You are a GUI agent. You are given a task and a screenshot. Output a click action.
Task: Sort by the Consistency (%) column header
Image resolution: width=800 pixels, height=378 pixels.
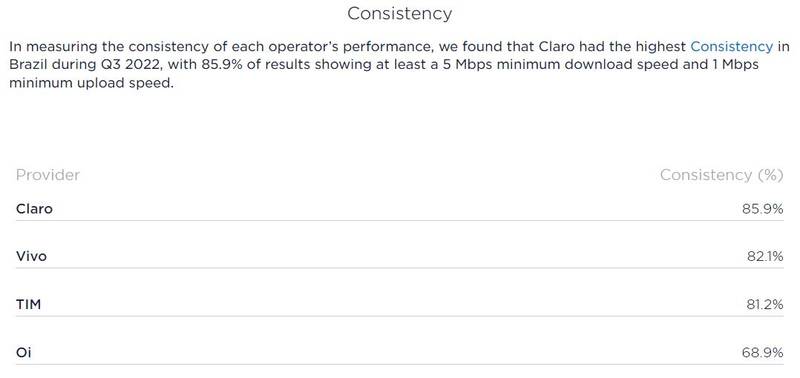point(721,175)
